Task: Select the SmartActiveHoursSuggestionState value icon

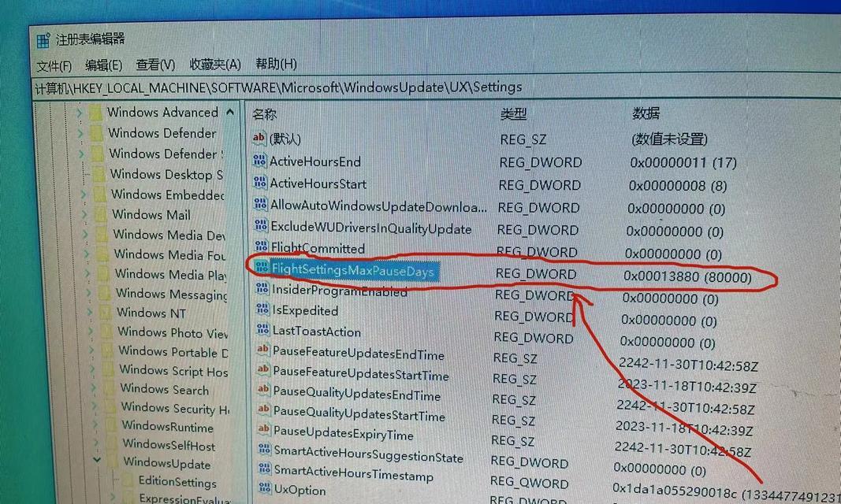Action: (x=264, y=449)
